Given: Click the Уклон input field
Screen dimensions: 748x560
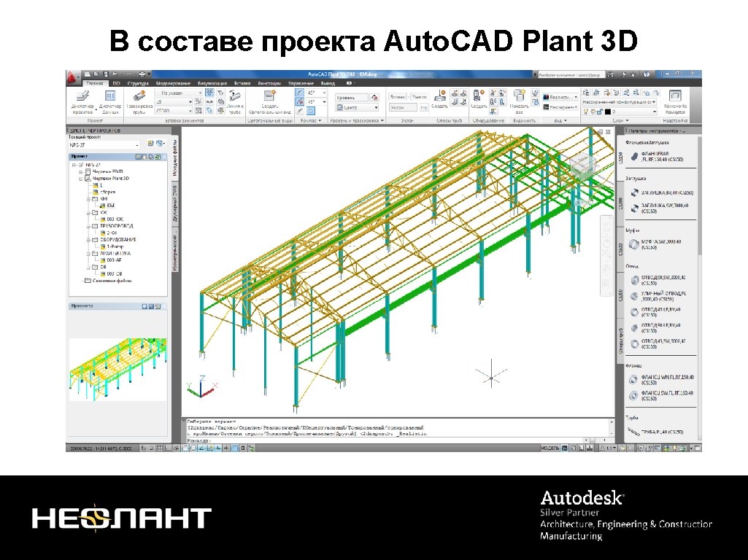Looking at the screenshot, I should pyautogui.click(x=403, y=108).
